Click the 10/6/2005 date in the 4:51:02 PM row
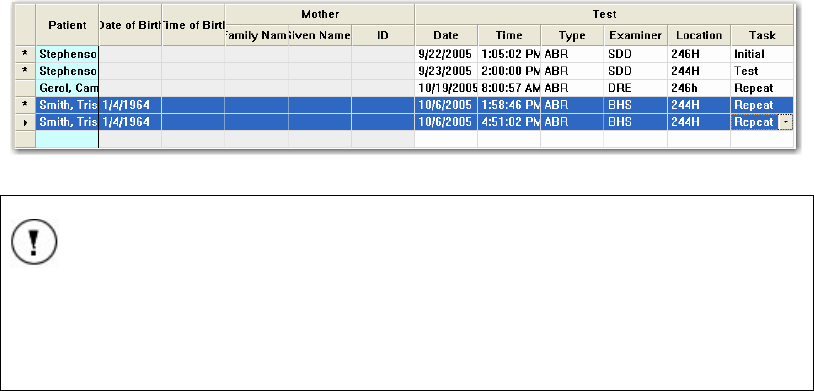Viewport: 814px width, 391px height. 446,122
